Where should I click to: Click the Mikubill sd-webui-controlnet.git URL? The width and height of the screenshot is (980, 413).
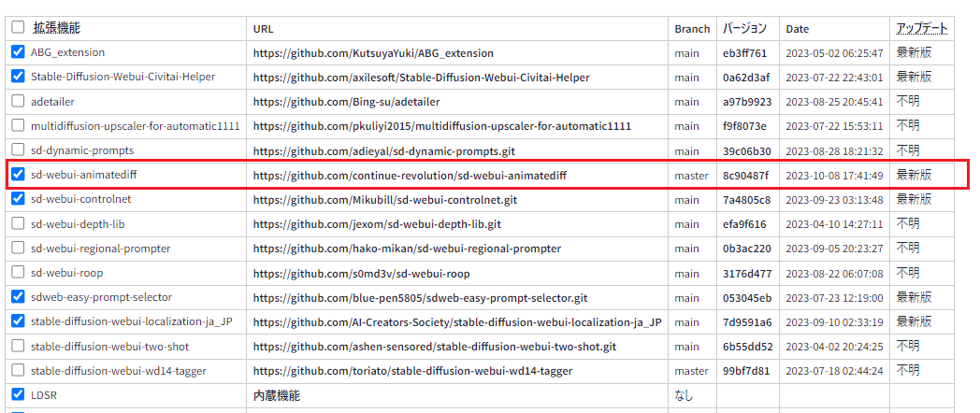coord(384,199)
